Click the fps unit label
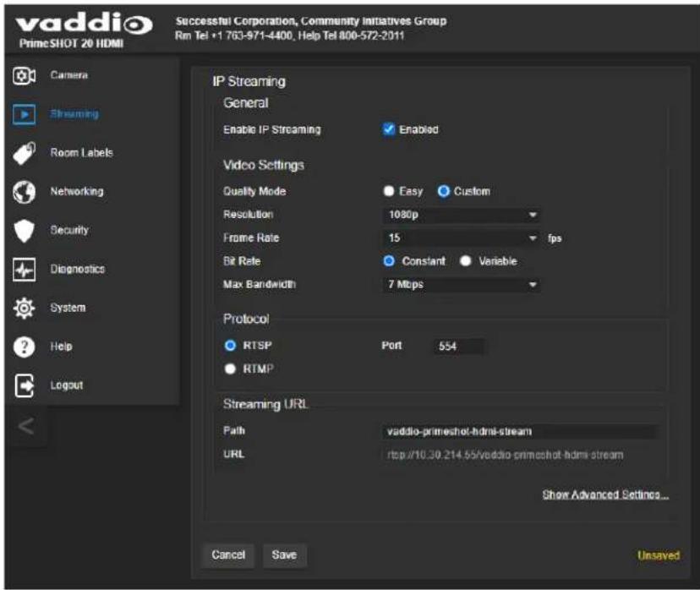This screenshot has width=700, height=590. click(555, 238)
